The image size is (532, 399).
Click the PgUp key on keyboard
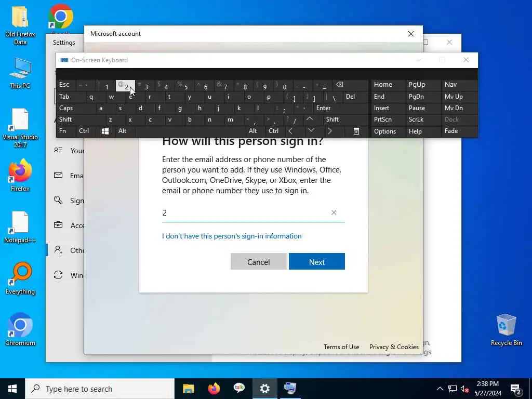coord(423,85)
